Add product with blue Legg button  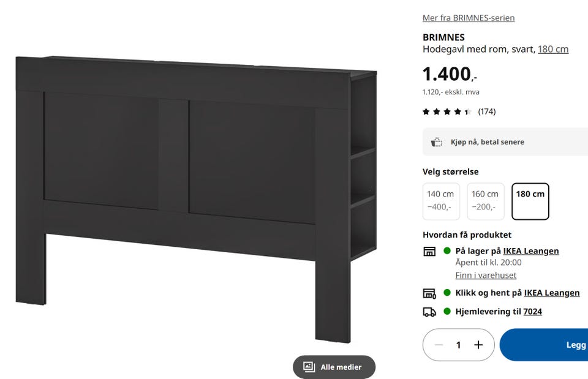[x=544, y=345]
